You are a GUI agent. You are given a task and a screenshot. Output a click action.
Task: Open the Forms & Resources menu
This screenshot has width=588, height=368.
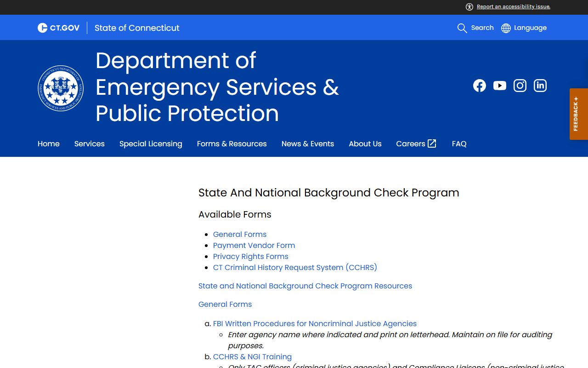[232, 144]
